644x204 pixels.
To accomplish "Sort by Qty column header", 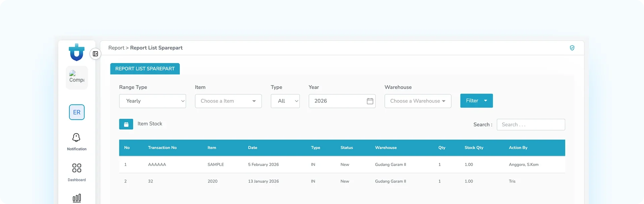I will 442,148.
